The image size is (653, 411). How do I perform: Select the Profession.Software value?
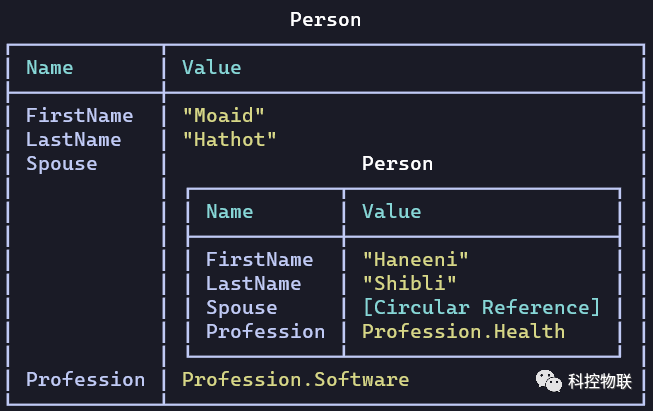click(295, 379)
